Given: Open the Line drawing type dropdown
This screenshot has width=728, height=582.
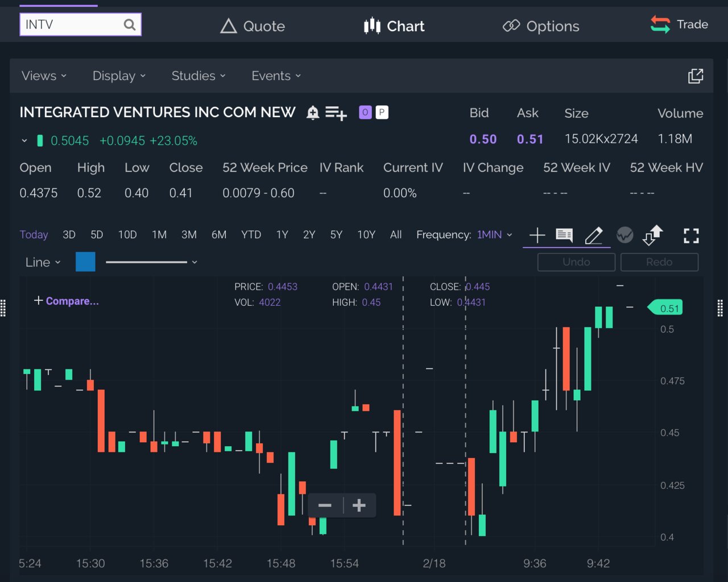Looking at the screenshot, I should click(x=43, y=262).
